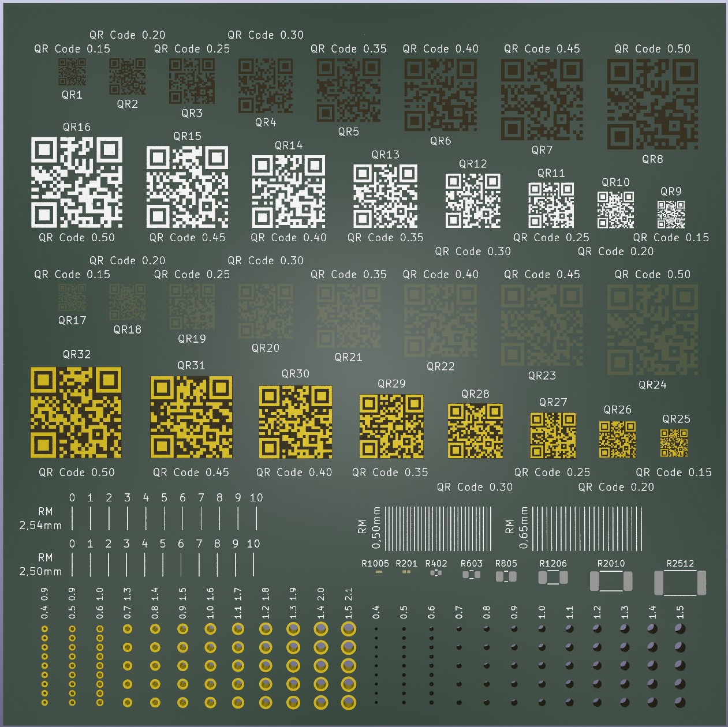Click the R2010 resistor footprint

(x=611, y=581)
